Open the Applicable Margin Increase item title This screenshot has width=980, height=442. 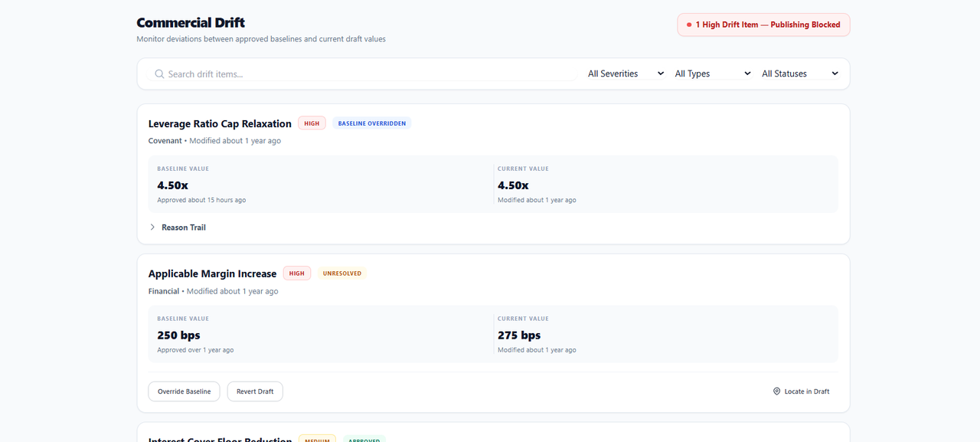pos(212,274)
